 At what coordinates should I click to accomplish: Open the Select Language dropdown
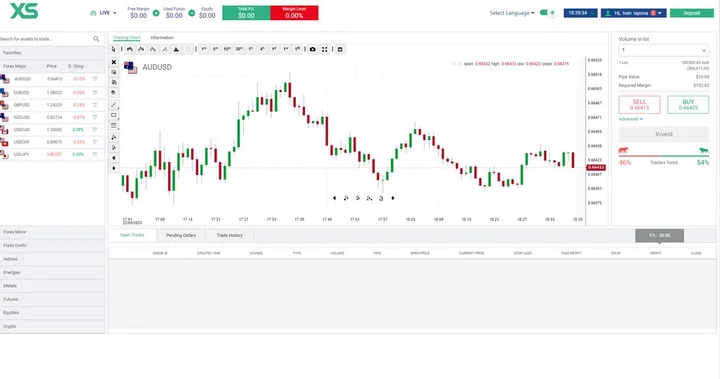coord(512,13)
